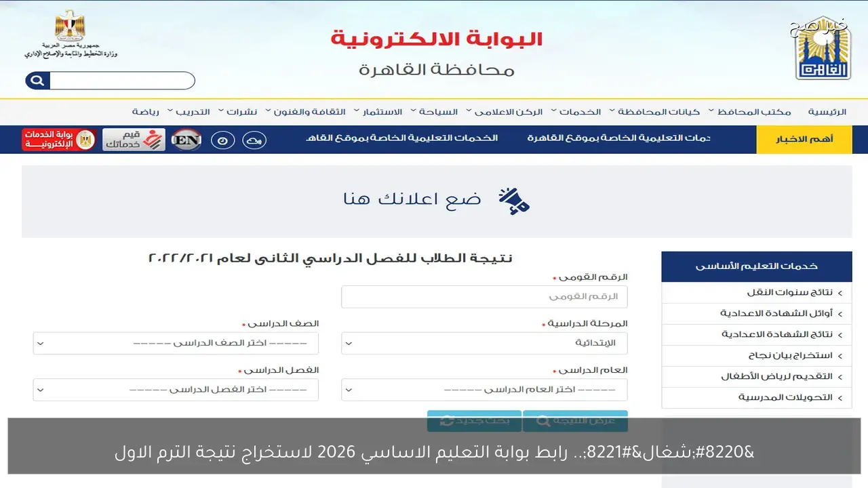868x488 pixels.
Task: Click the بحث جديد button
Action: point(473,422)
